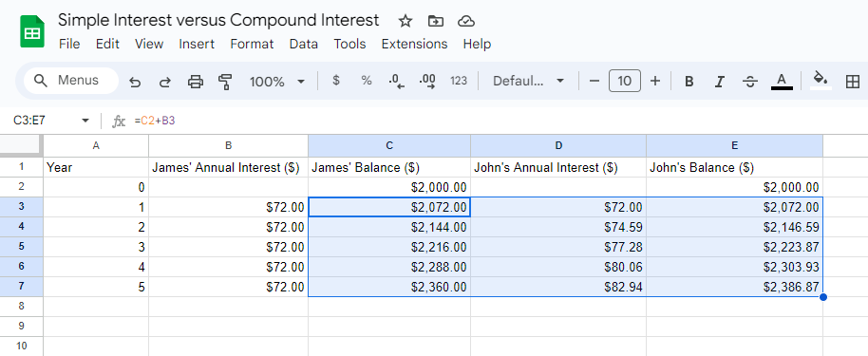Increase font size with plus button
This screenshot has height=356, width=868.
655,82
